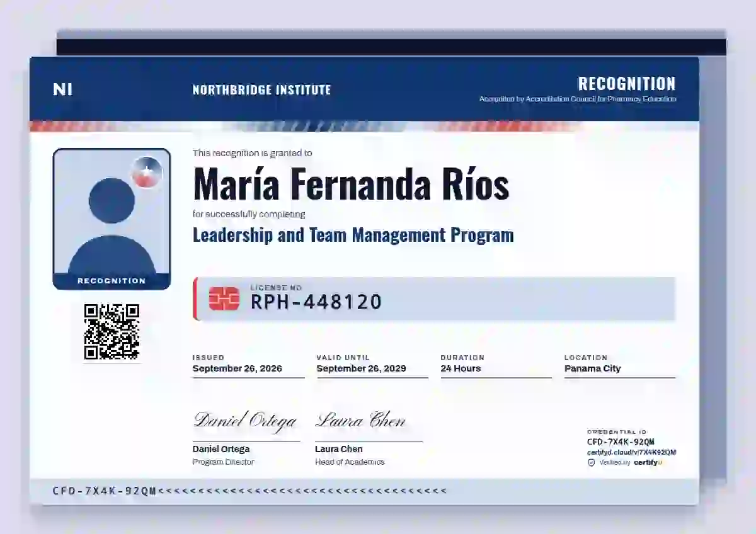Click the machine-readable code strip along the bottom
756x534 pixels.
[x=364, y=491]
